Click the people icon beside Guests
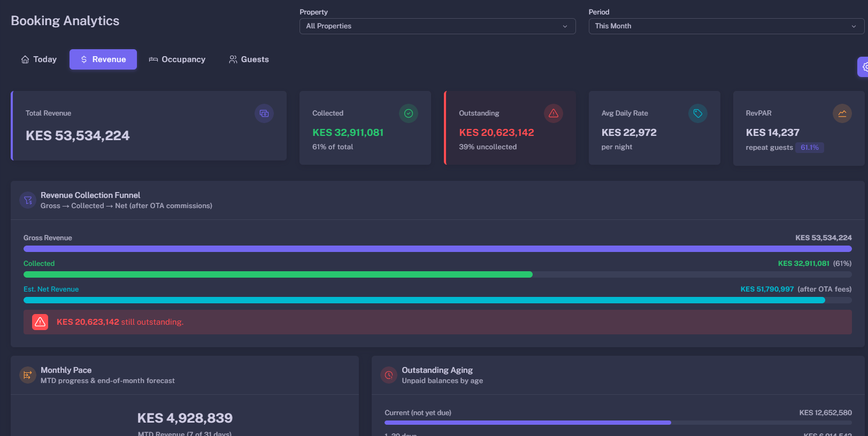This screenshot has width=868, height=436. tap(233, 59)
